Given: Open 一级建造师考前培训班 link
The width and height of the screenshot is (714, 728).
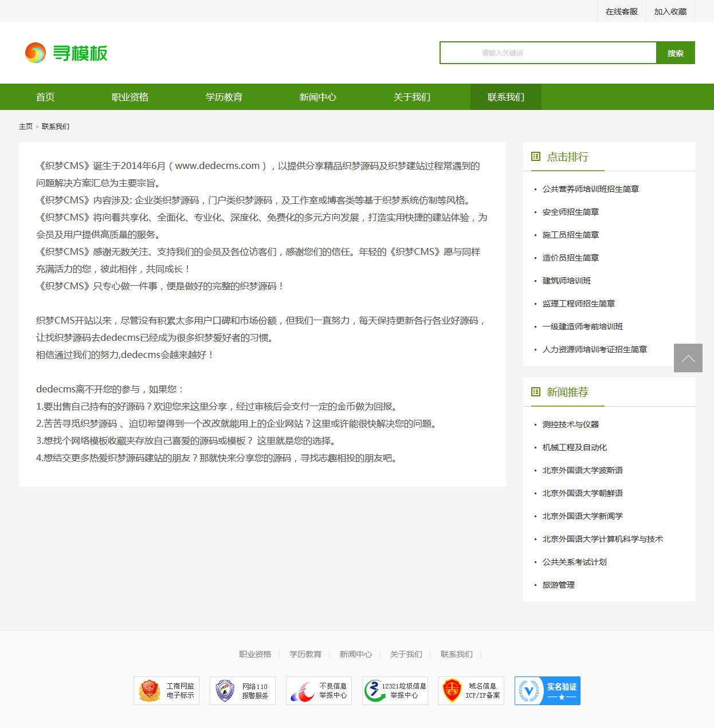Looking at the screenshot, I should tap(583, 326).
